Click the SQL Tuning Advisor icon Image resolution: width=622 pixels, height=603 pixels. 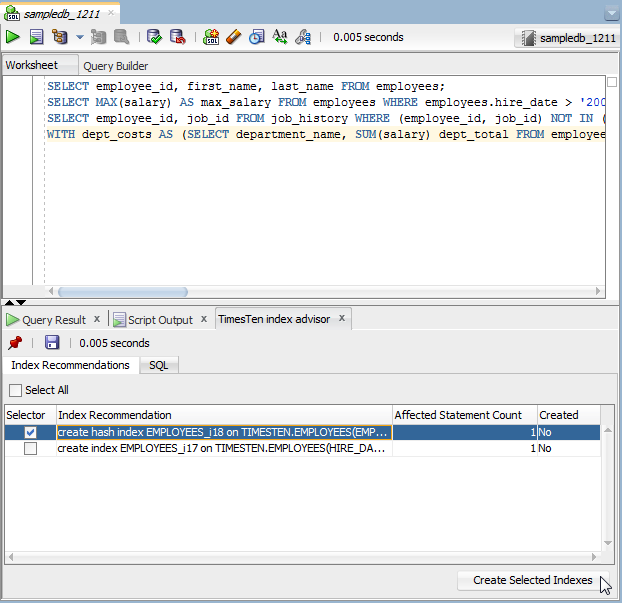click(121, 37)
